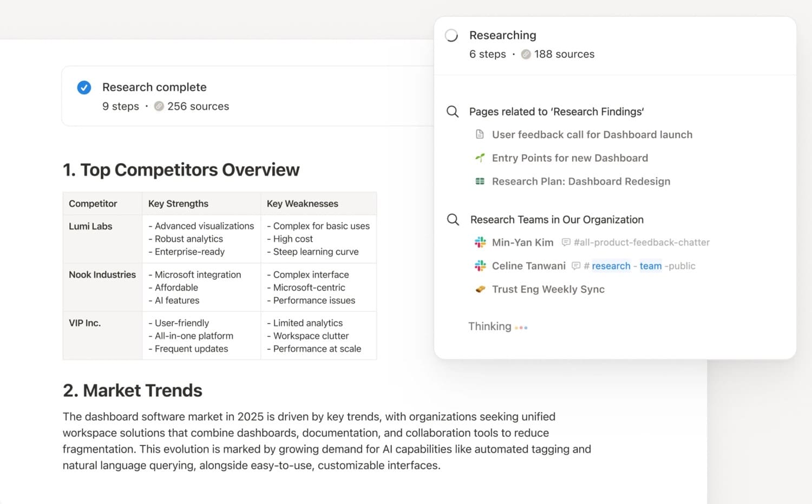Open Research Plan: Dashboard Redesign page
Viewport: 812px width, 504px height.
coord(581,181)
